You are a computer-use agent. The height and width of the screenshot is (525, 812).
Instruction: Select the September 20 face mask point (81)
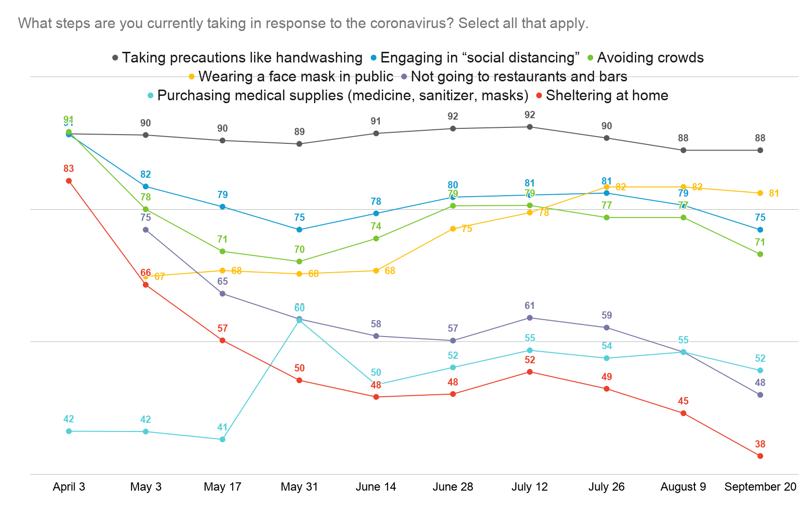(760, 193)
